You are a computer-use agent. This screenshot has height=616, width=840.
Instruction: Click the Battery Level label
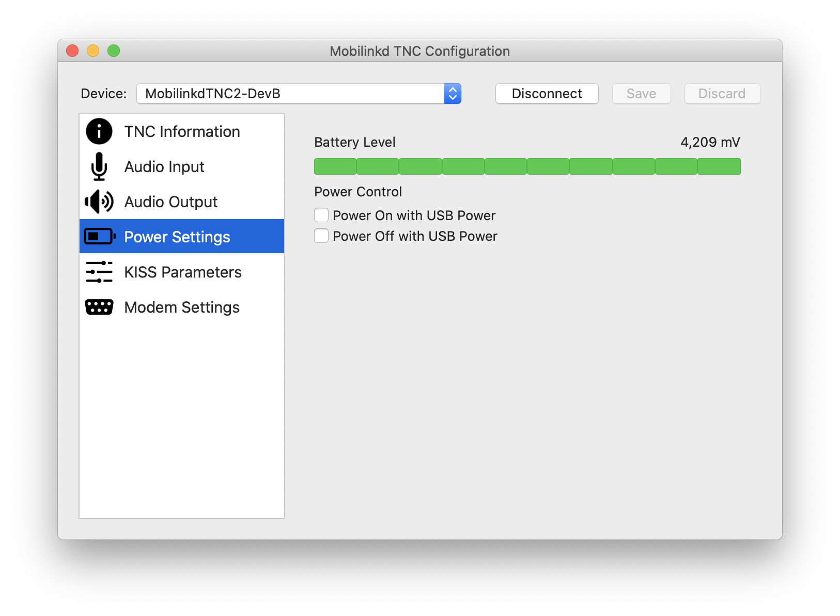355,142
